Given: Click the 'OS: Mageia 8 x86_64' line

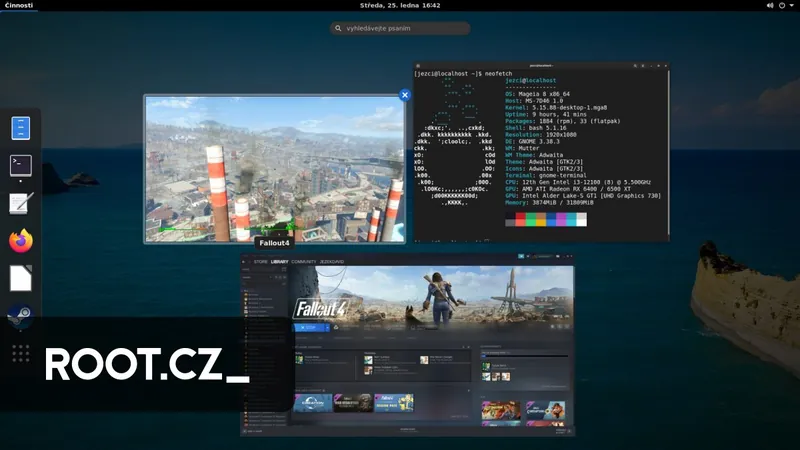Looking at the screenshot, I should pos(537,94).
